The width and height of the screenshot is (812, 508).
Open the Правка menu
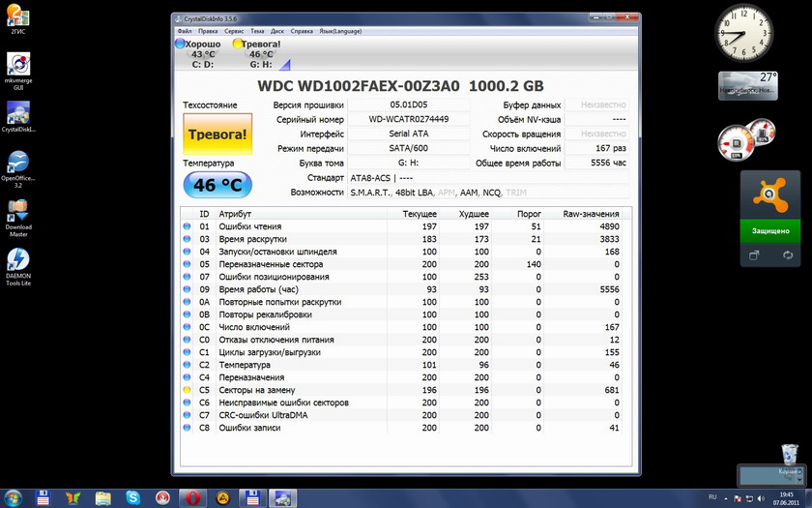(208, 31)
